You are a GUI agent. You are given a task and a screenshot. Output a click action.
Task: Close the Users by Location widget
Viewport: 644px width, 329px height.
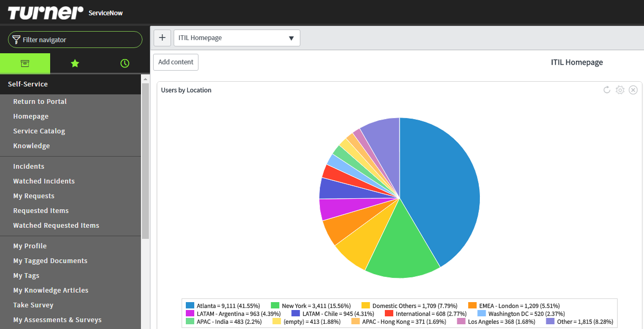coord(633,90)
